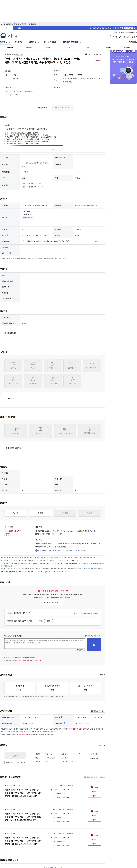Expand job description with 더보기 chevron
The height and width of the screenshot is (868, 137).
point(52,149)
